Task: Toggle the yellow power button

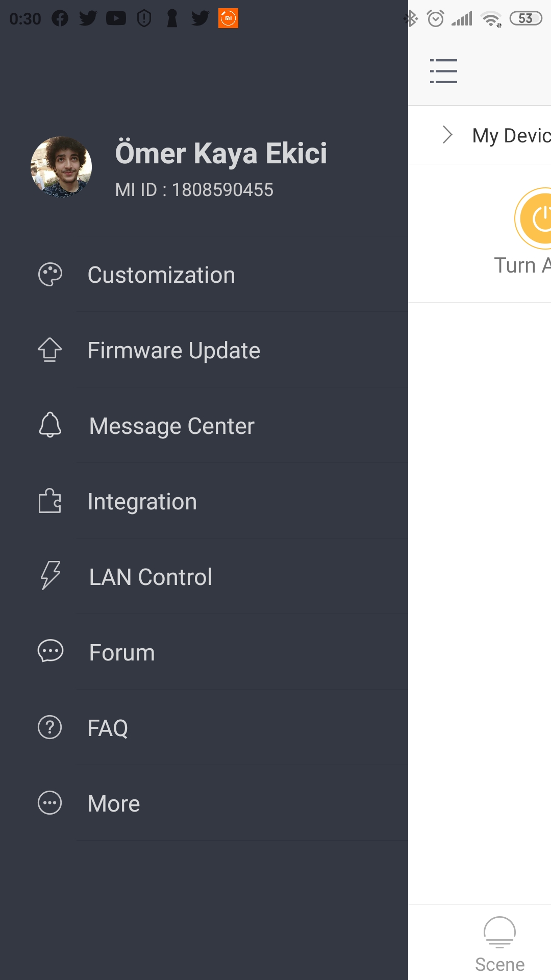Action: click(x=537, y=218)
